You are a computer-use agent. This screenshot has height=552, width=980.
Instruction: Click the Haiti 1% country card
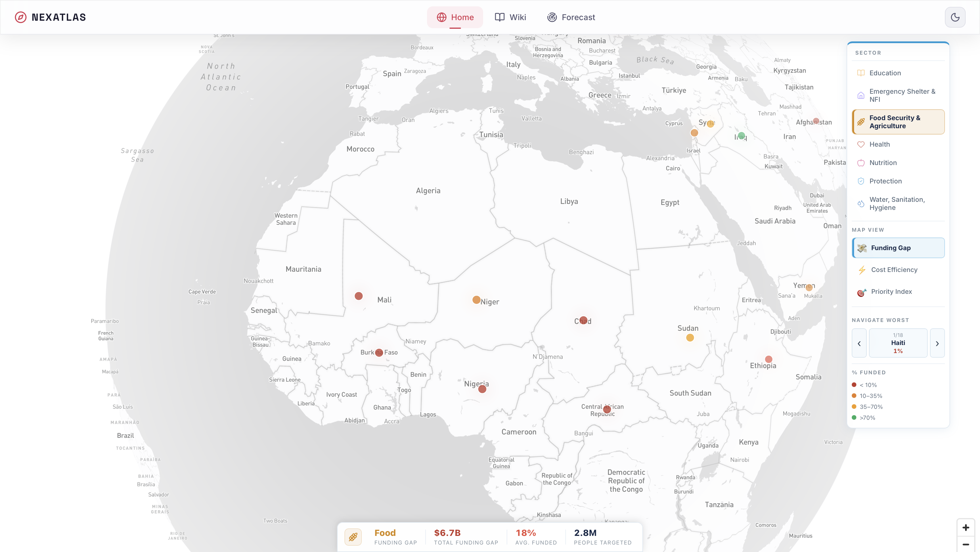click(x=898, y=343)
